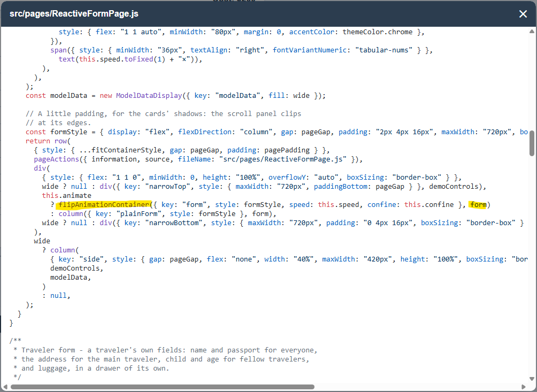Click the 'this.speed.toFixed(1)' call
537x392 pixels.
[x=122, y=59]
